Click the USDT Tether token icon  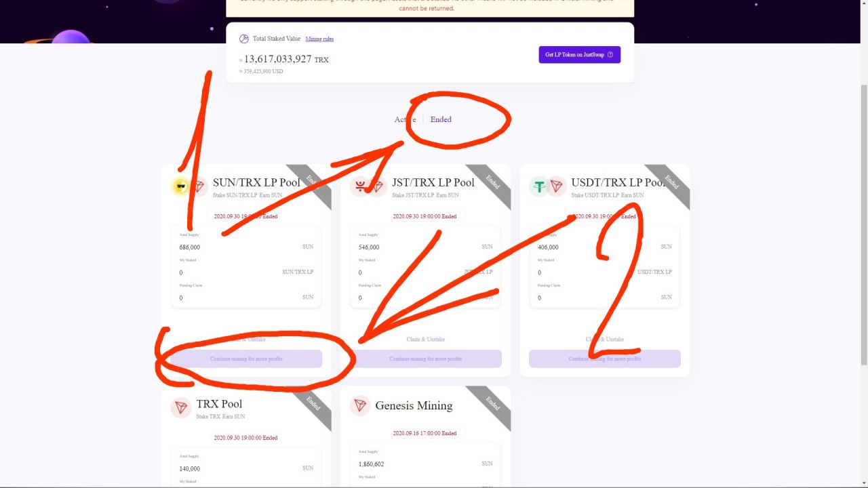[539, 186]
